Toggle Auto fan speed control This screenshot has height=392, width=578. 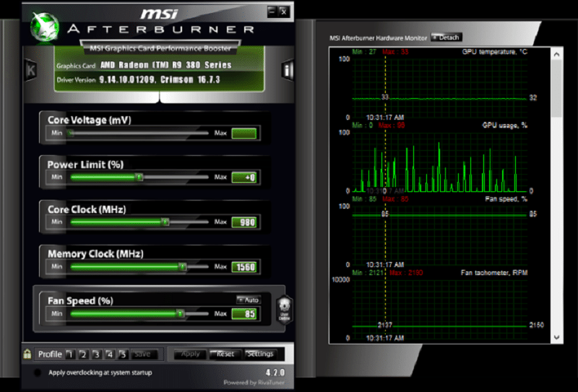[x=248, y=300]
